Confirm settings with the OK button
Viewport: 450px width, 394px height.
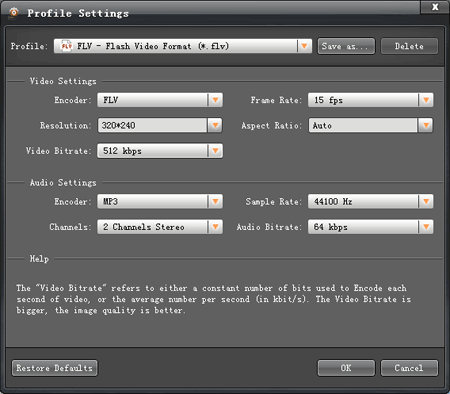pos(346,368)
